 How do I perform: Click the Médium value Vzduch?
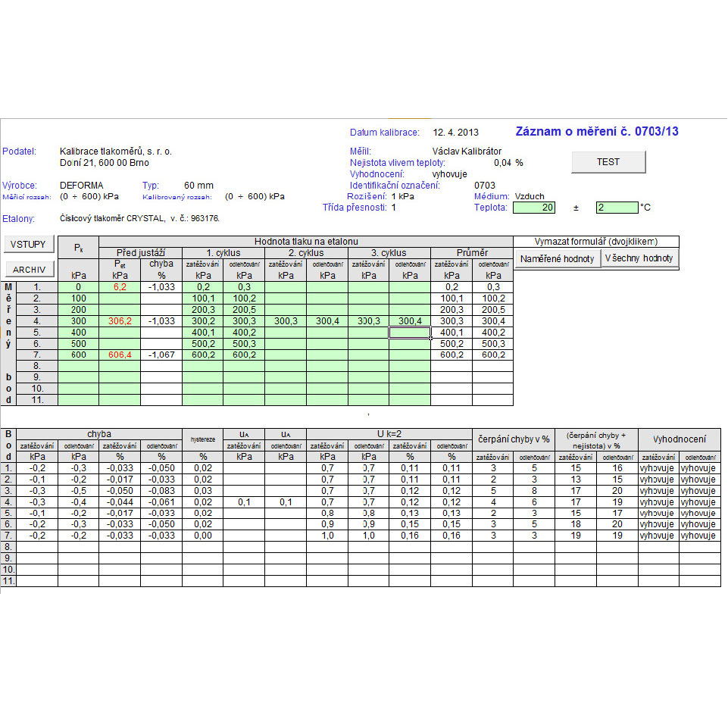[x=530, y=196]
